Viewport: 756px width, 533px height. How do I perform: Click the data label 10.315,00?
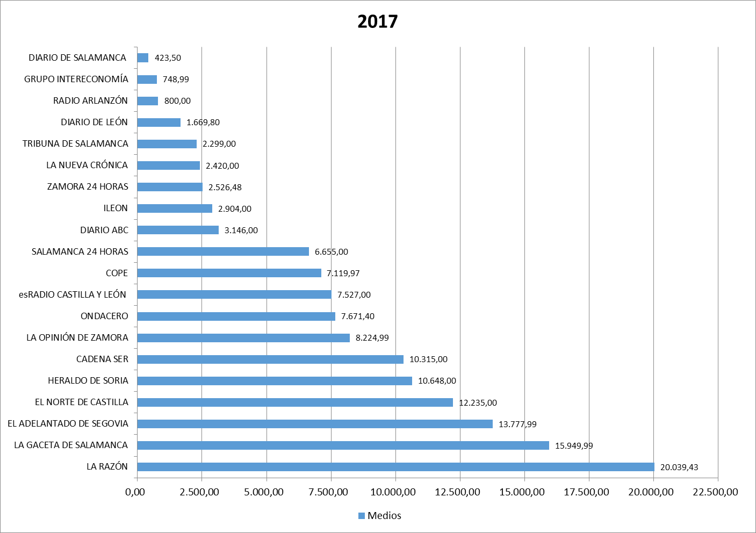(428, 359)
